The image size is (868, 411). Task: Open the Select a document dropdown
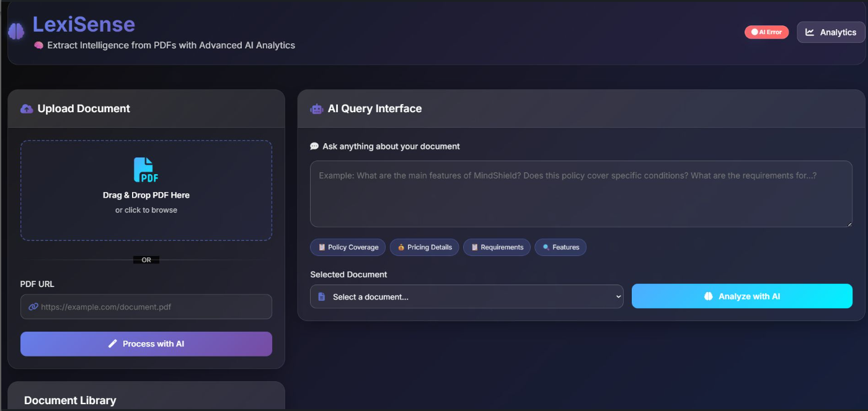coord(466,297)
